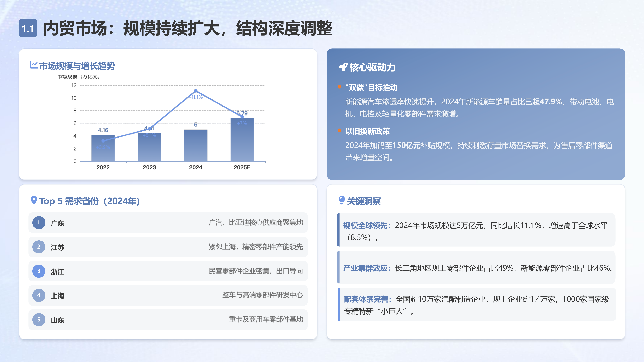Image resolution: width=644 pixels, height=362 pixels.
Task: Click the province name 浙江
Action: (x=57, y=271)
